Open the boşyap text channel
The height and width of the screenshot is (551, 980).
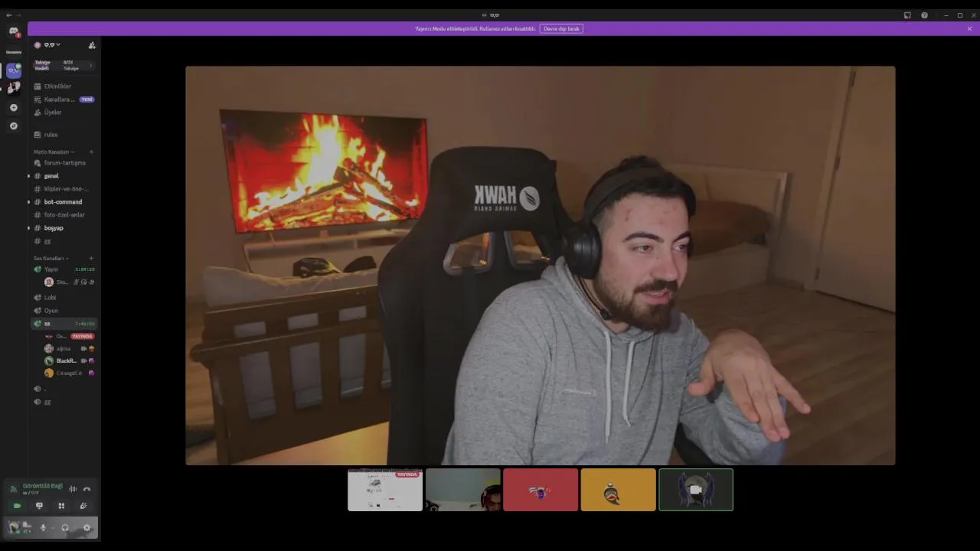tap(64, 228)
